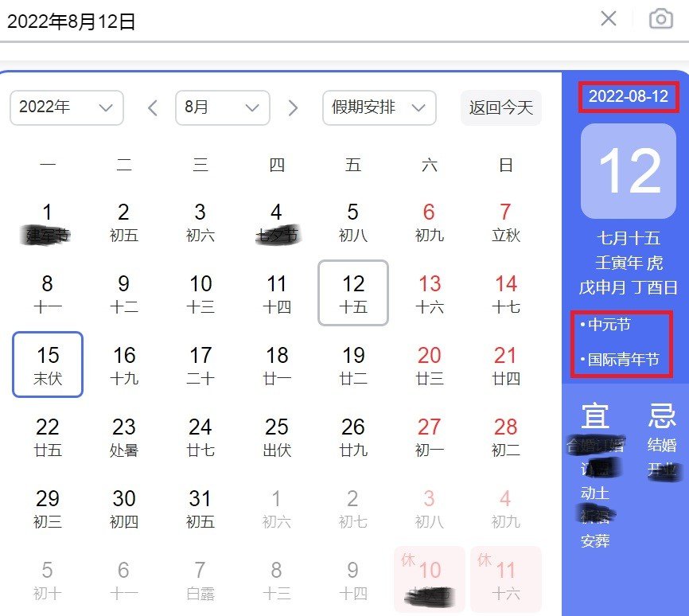Screen dimensions: 689x616
Task: Select August 23 marked 处暑
Action: pyautogui.click(x=123, y=436)
